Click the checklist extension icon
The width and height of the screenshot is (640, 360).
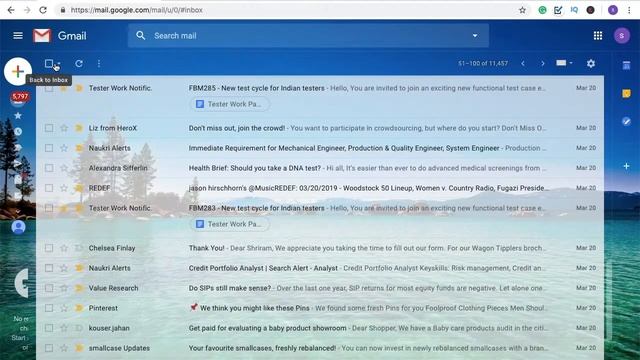click(x=558, y=10)
